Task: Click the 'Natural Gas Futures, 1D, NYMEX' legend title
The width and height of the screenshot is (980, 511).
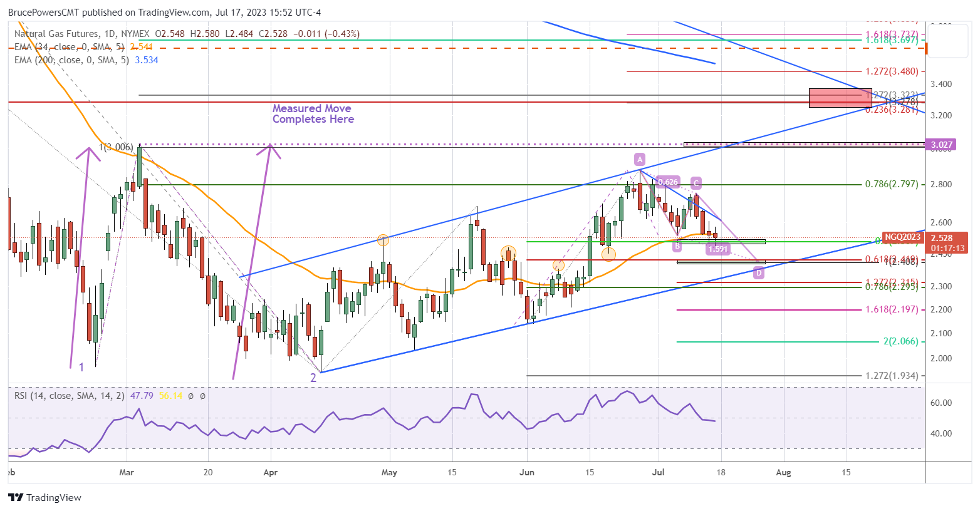Action: click(81, 34)
